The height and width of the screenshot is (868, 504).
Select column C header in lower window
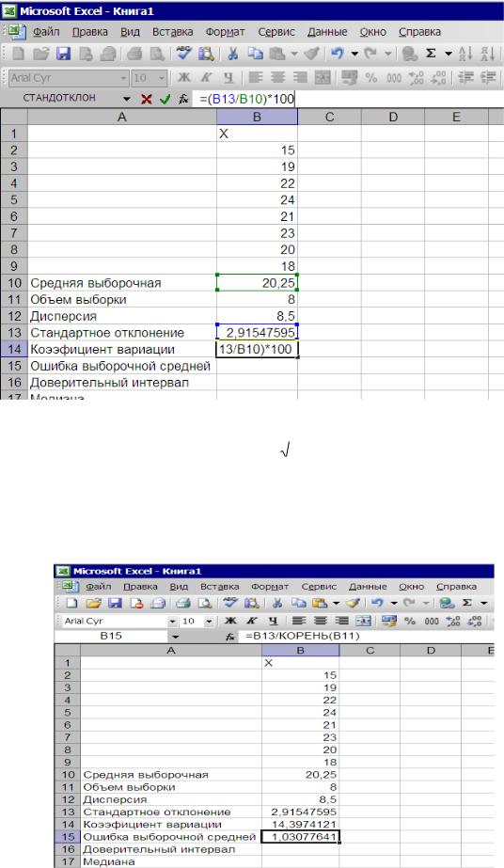370,651
